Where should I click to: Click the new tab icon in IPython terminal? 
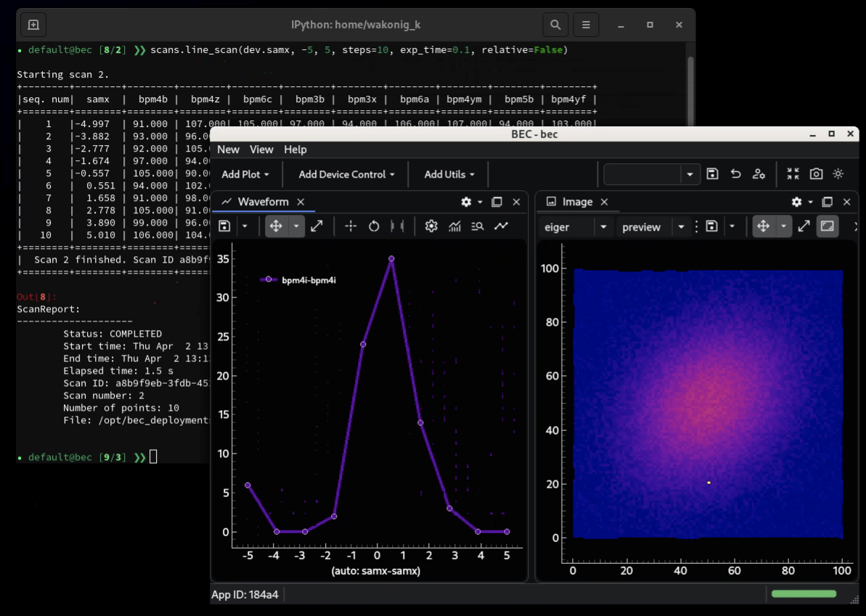pos(33,25)
